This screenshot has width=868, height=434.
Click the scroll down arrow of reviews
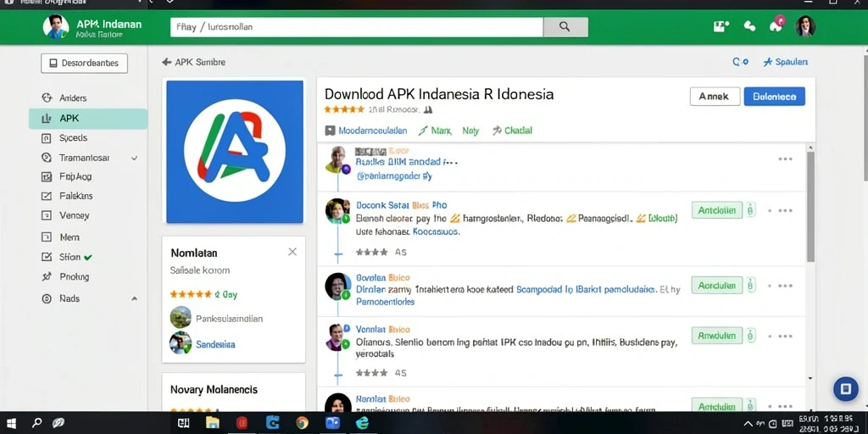[810, 379]
